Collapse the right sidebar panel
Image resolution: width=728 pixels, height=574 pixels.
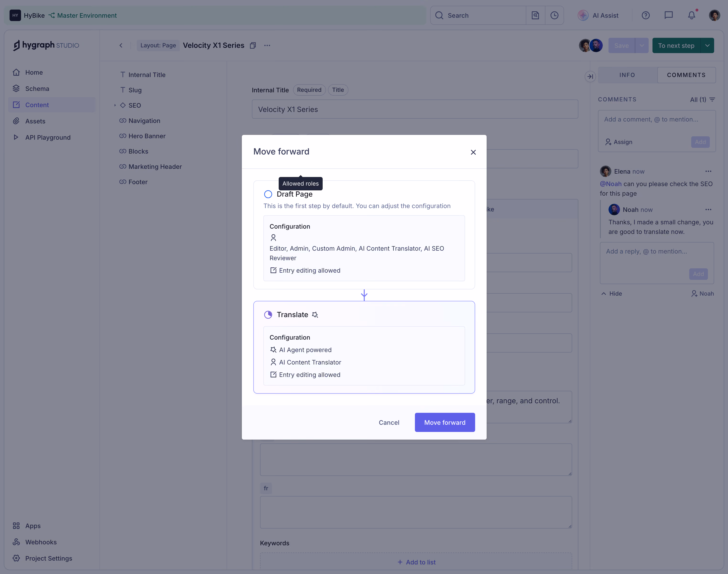tap(590, 77)
